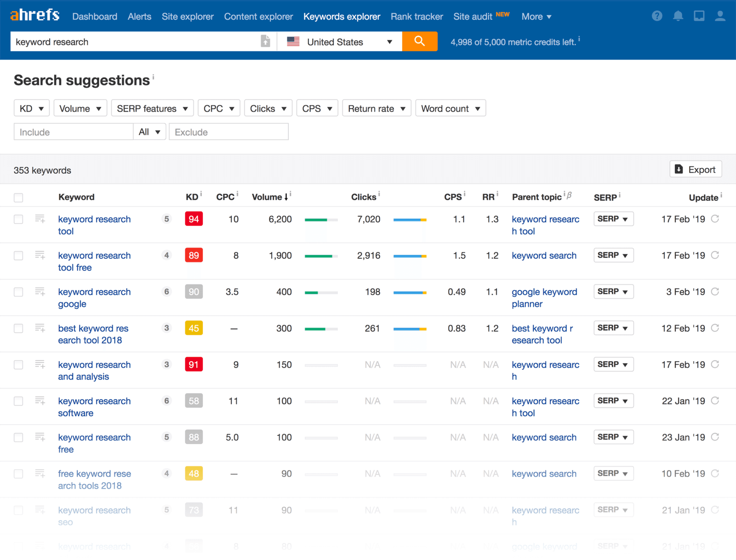
Task: Check the box for keyword research and analysis
Action: click(18, 364)
